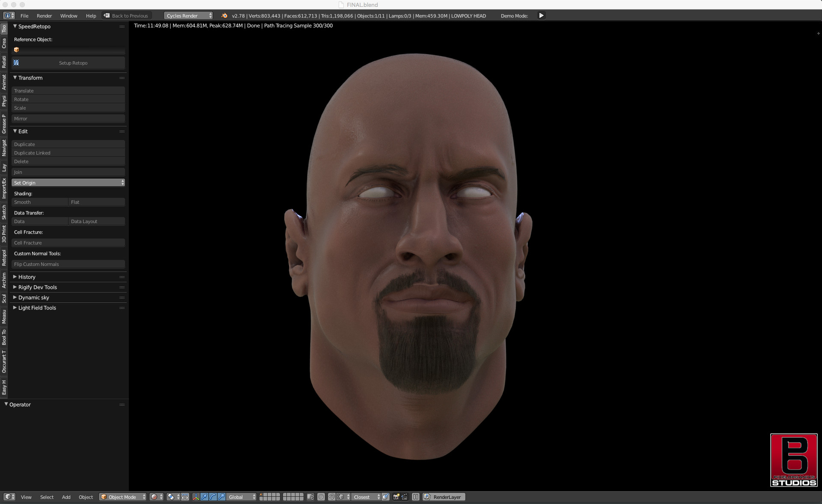The image size is (822, 504).
Task: Click the Blender logo in the header
Action: tap(224, 16)
